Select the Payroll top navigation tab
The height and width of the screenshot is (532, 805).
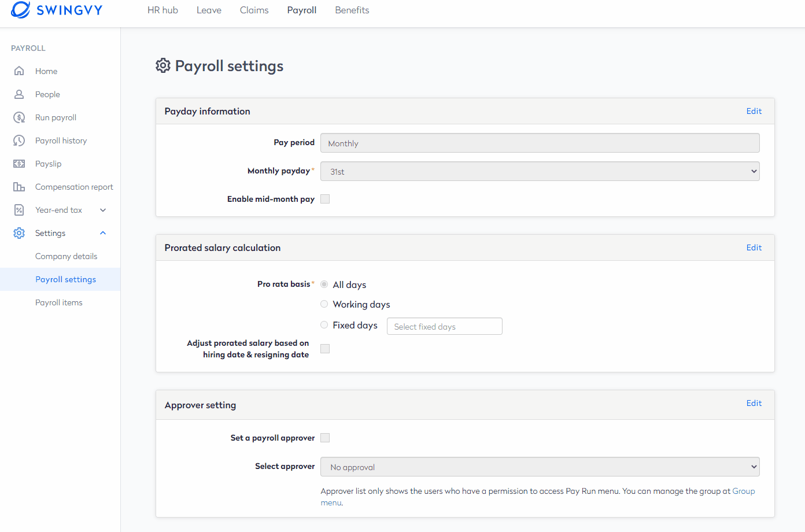click(302, 10)
